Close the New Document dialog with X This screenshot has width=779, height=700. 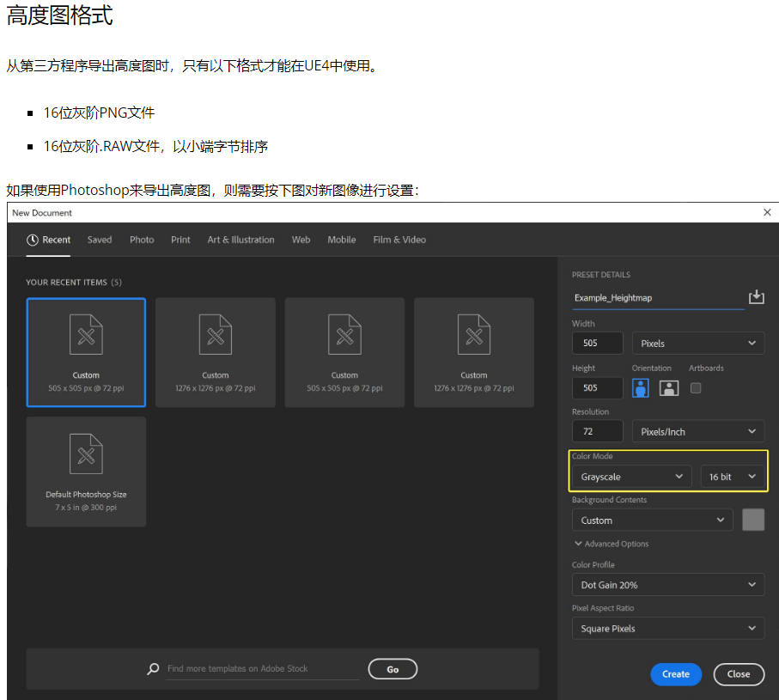pos(767,212)
